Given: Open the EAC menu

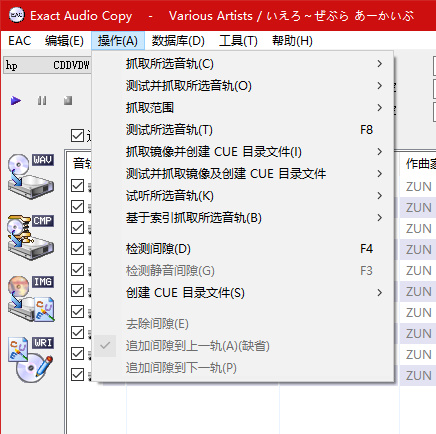Looking at the screenshot, I should [x=20, y=41].
